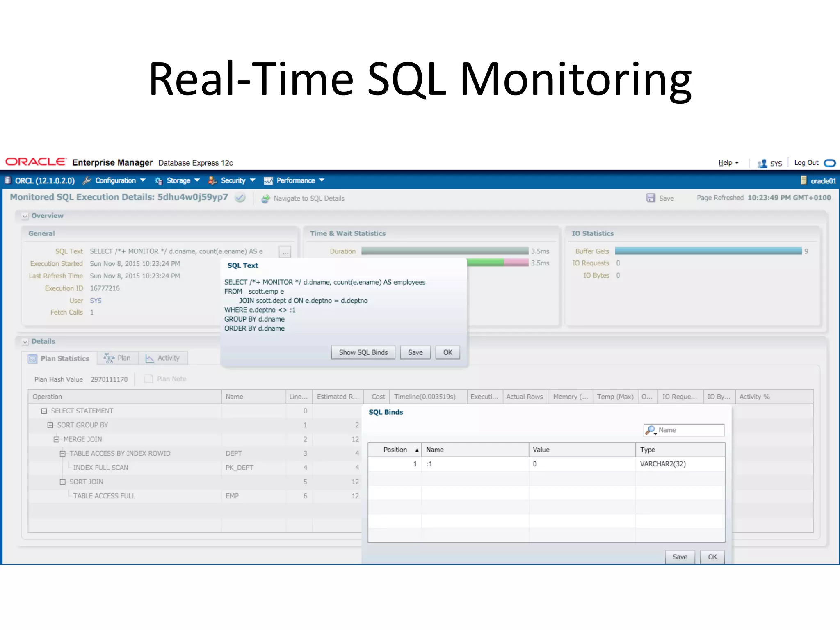Click the Save disk icon in header
The height and width of the screenshot is (630, 840).
click(651, 198)
